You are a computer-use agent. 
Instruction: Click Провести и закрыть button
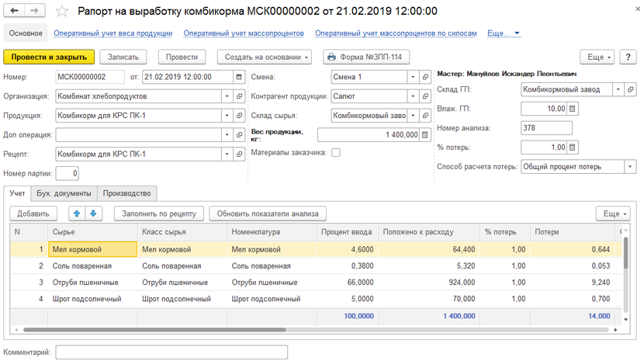point(49,57)
